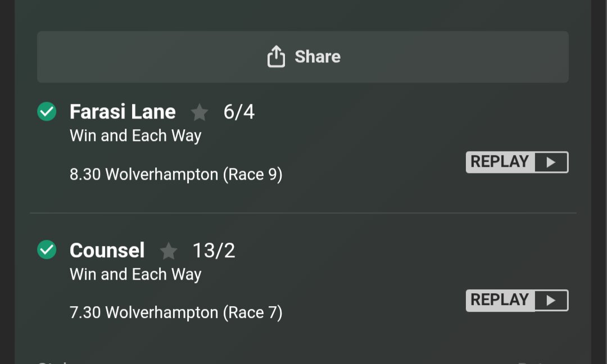Screen dimensions: 607x364
Task: Select the Counsel selection name
Action: [107, 251]
